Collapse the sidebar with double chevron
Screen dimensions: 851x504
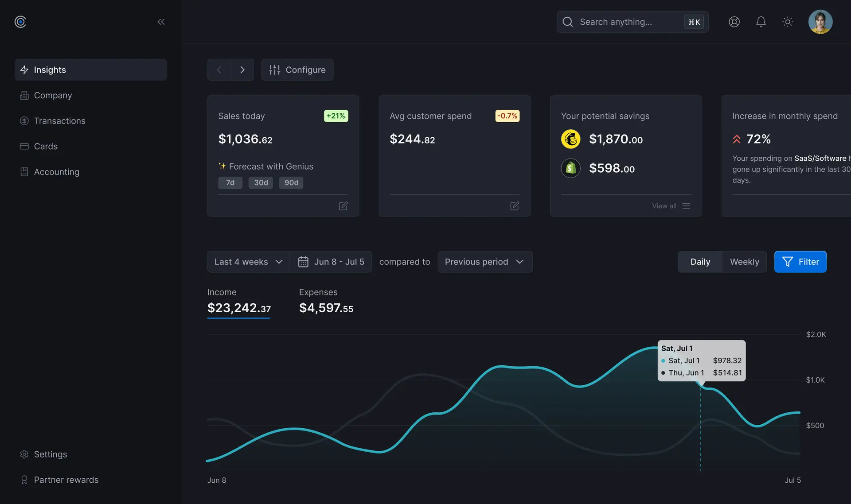pos(161,22)
